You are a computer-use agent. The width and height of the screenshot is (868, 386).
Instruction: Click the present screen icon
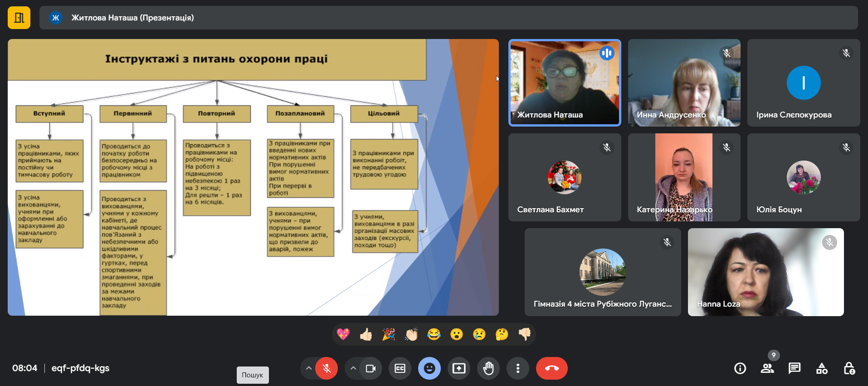pyautogui.click(x=458, y=368)
